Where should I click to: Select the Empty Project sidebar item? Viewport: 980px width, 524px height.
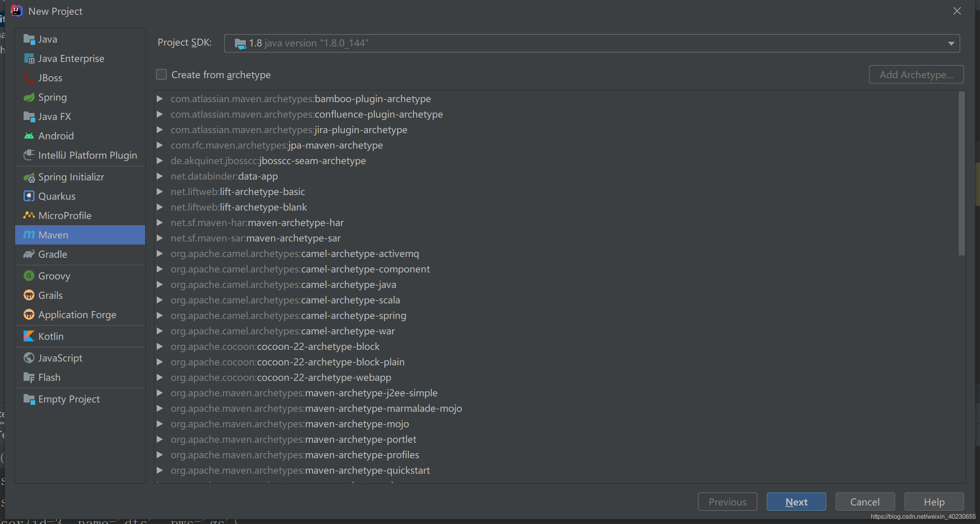tap(69, 399)
